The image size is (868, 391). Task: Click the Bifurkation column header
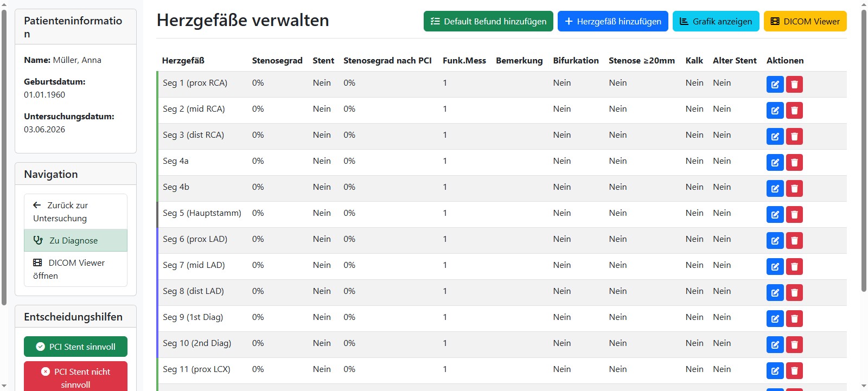[x=576, y=61]
